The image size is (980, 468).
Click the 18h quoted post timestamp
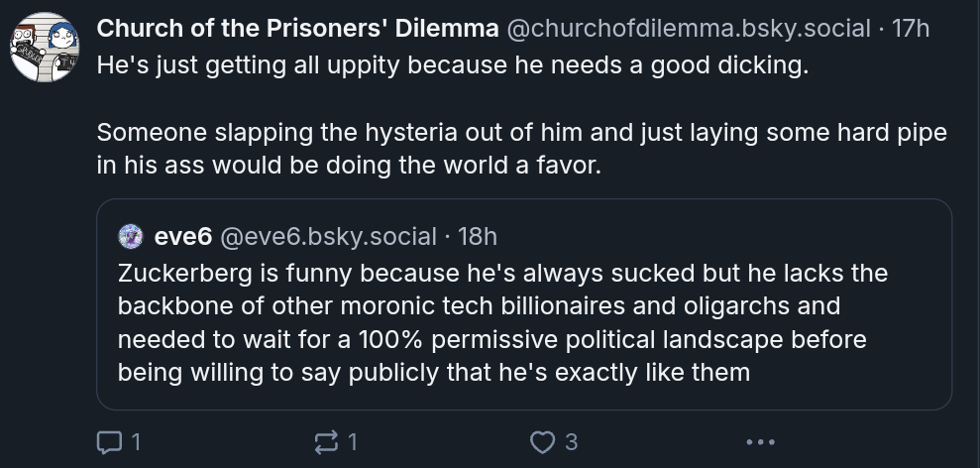[x=478, y=237]
